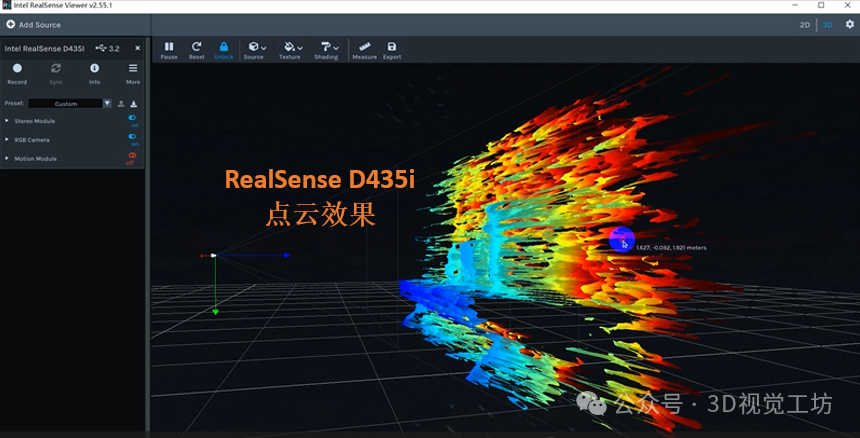
Task: Show device Info
Action: click(94, 73)
